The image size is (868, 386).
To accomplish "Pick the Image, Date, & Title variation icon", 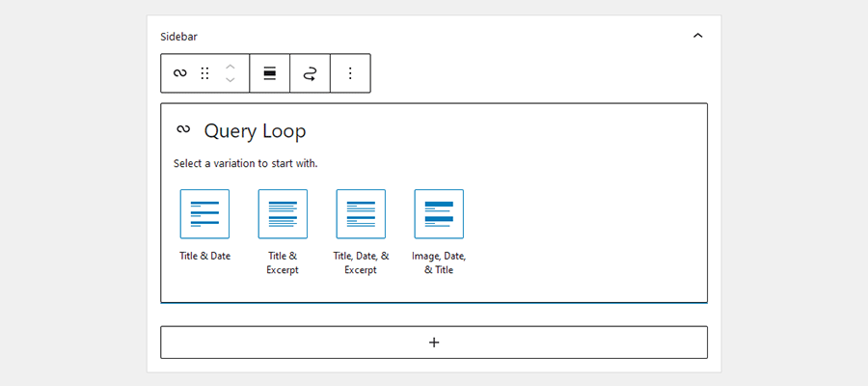I will [x=439, y=213].
